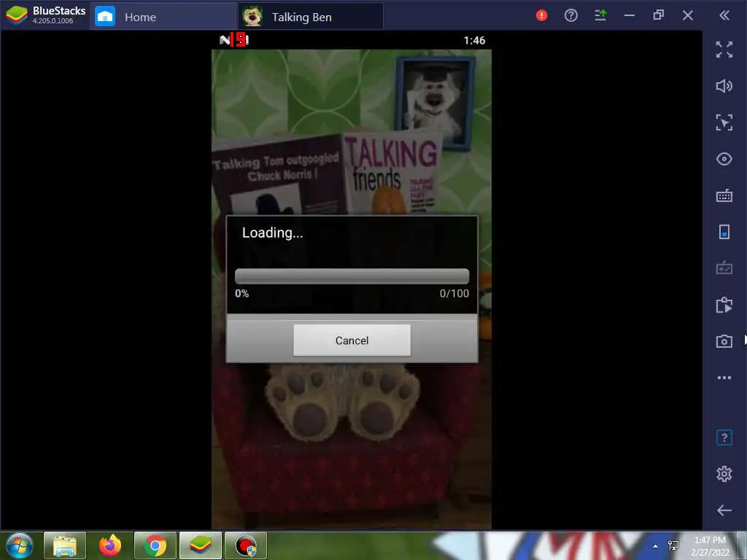
Task: Open BlueStacks settings gear icon
Action: tap(724, 474)
